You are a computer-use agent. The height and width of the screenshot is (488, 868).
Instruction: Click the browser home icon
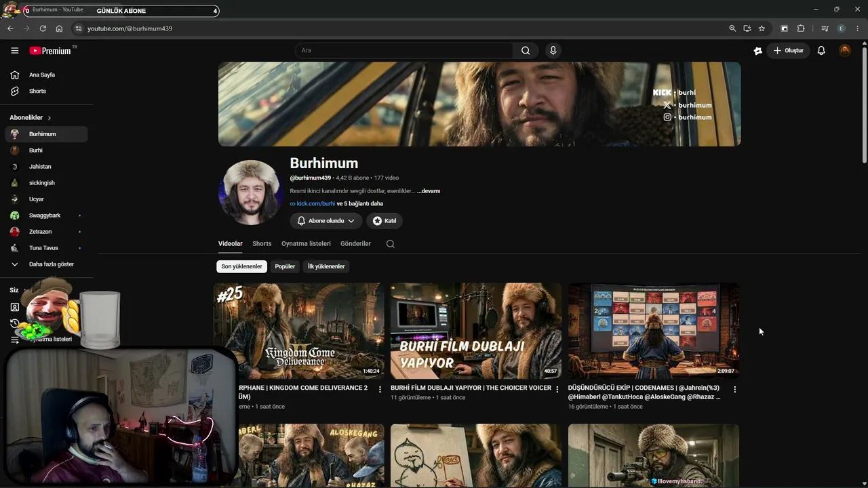[59, 28]
